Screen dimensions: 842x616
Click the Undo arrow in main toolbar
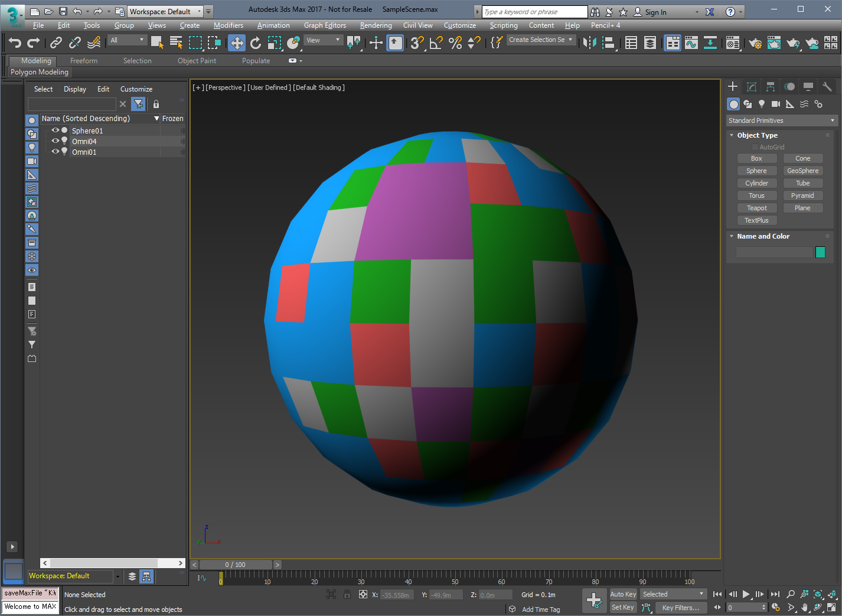[15, 43]
